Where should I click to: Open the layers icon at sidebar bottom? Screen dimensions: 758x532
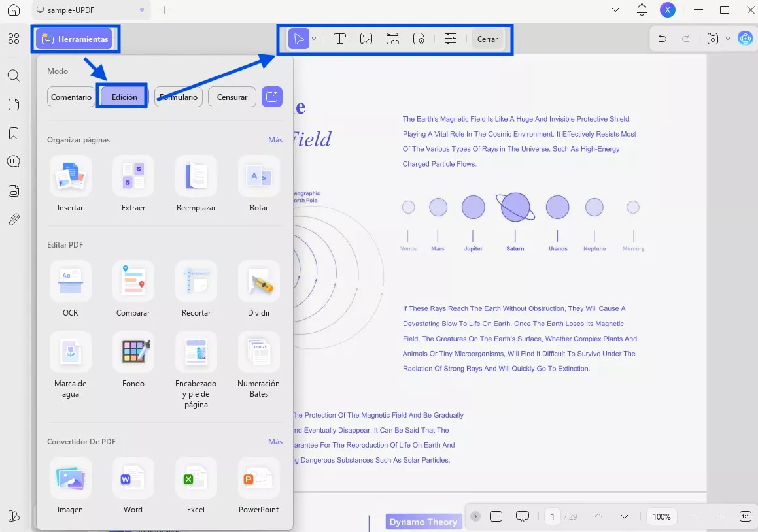pos(14,516)
